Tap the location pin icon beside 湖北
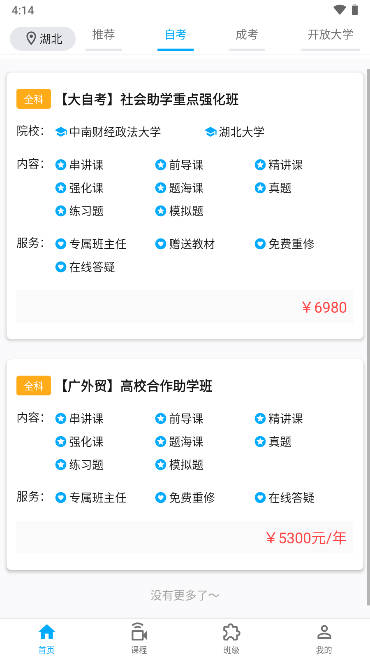370x659 pixels. point(31,39)
